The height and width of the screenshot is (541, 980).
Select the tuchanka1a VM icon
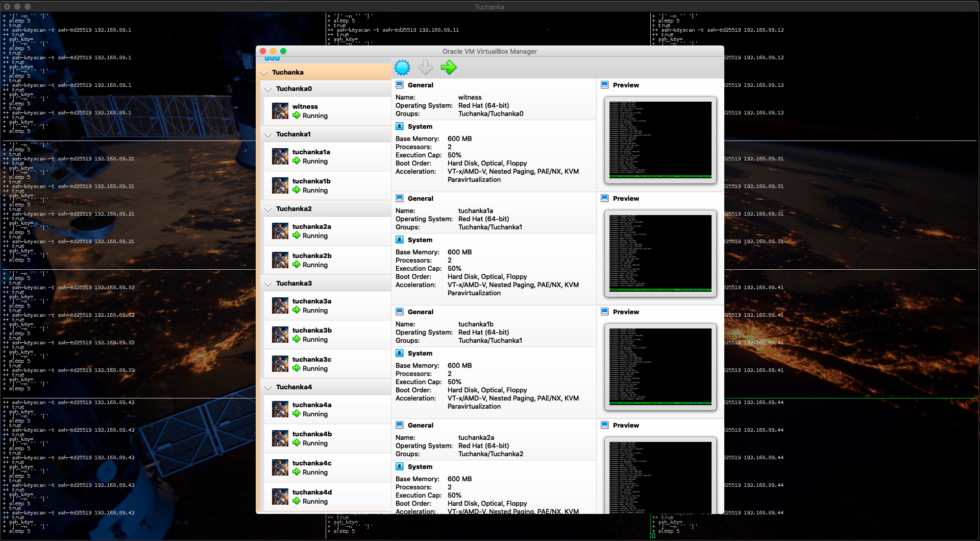(x=280, y=156)
